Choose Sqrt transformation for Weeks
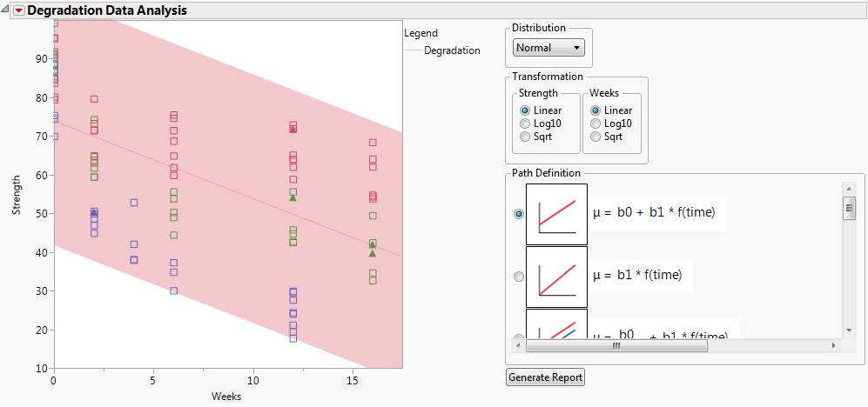 595,137
